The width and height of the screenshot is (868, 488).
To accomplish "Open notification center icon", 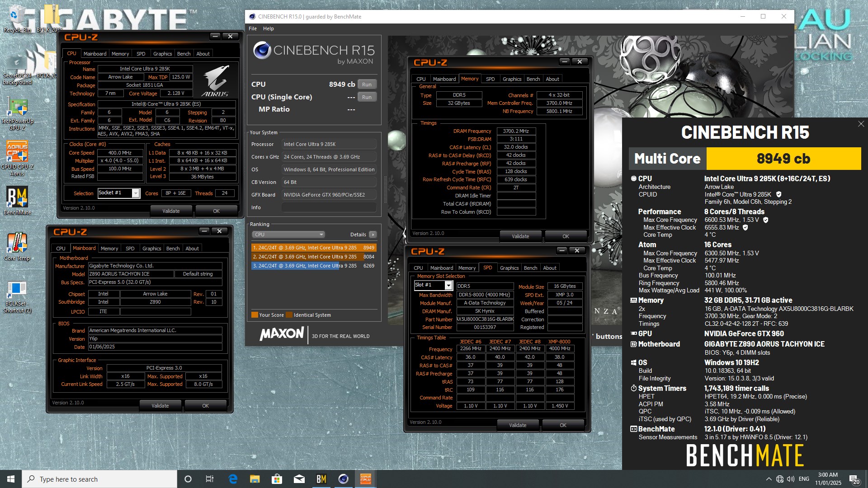I will 854,479.
